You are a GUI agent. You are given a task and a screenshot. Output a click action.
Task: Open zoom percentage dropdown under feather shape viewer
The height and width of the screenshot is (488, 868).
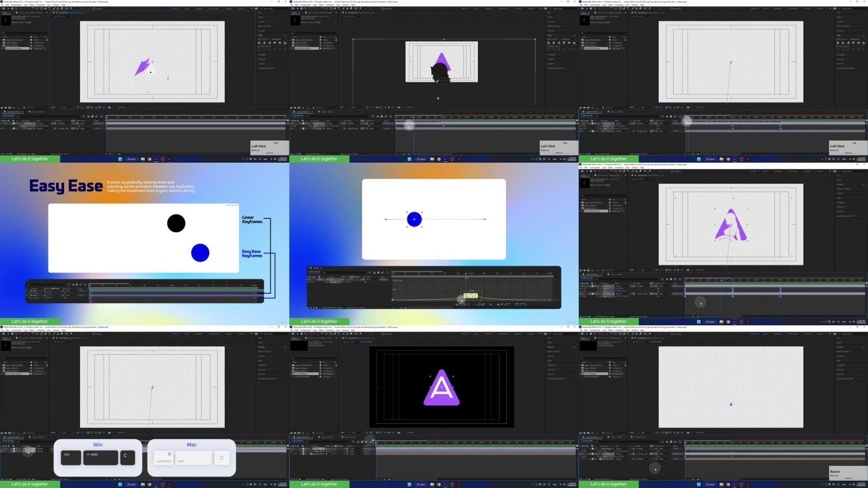(54, 107)
